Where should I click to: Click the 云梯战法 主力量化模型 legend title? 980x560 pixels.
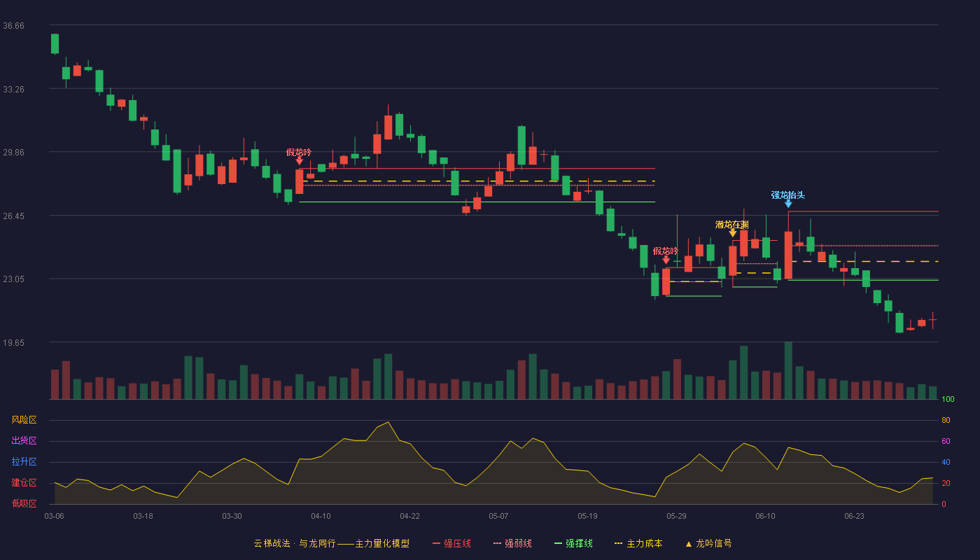click(331, 544)
